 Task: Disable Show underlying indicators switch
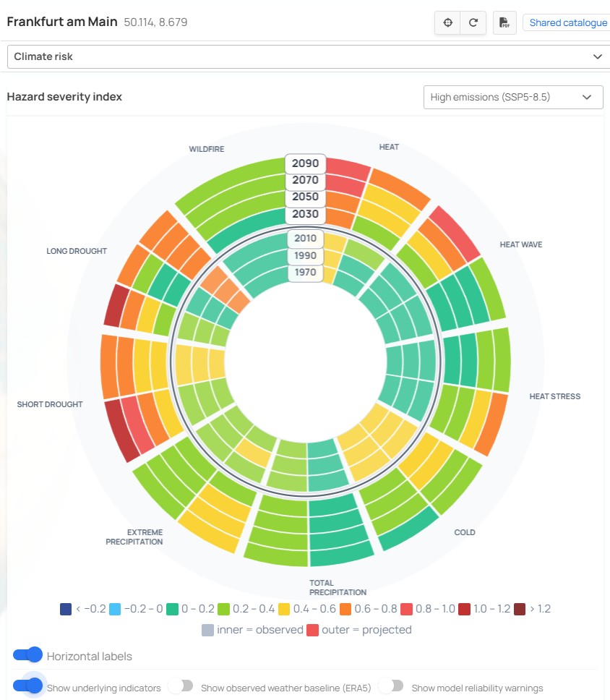tap(27, 686)
